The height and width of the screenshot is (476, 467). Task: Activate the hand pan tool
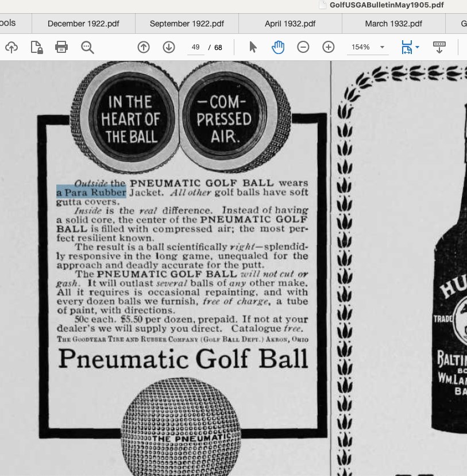coord(278,47)
